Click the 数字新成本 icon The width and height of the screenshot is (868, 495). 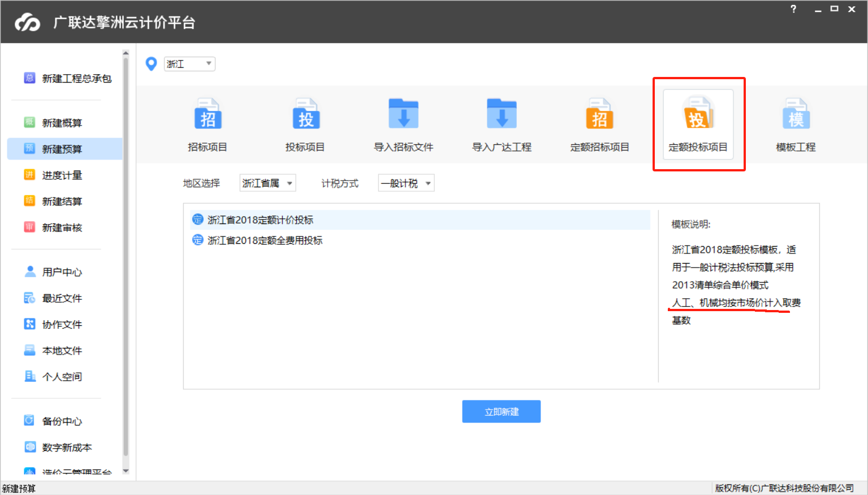[30, 446]
